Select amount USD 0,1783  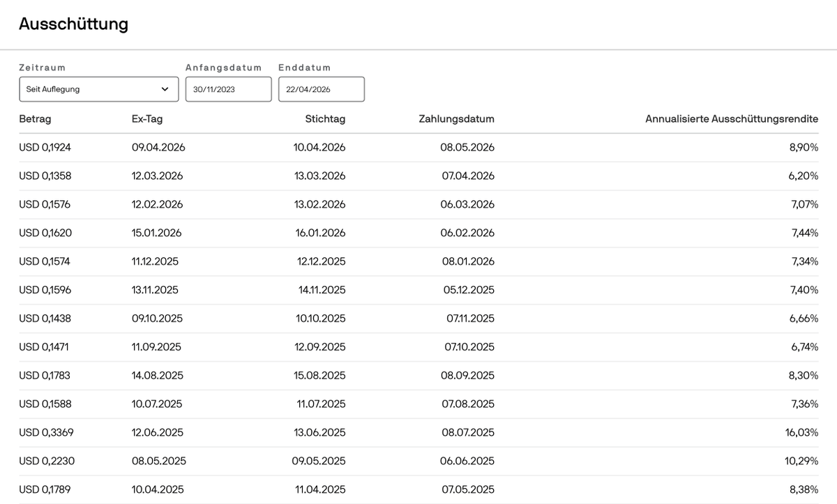(x=45, y=376)
